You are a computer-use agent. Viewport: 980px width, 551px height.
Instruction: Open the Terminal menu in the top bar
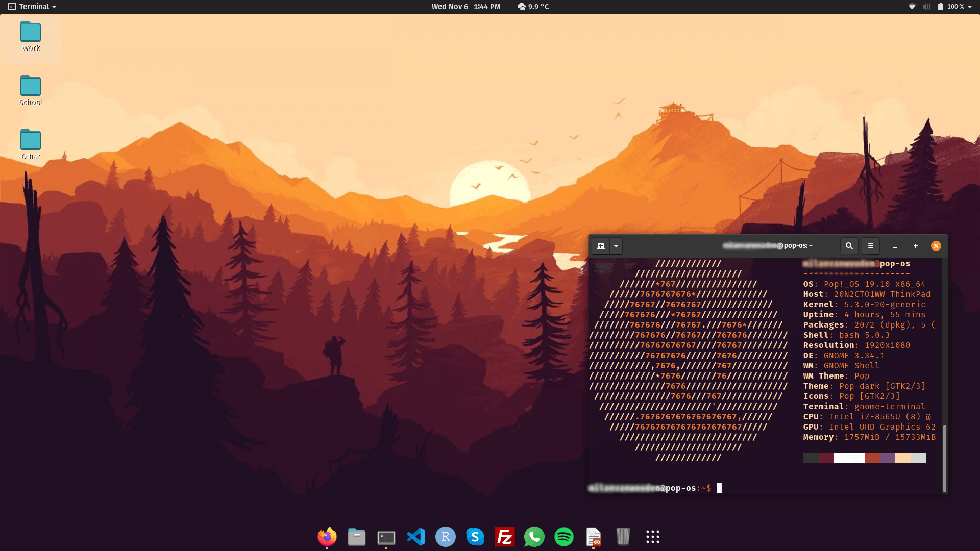[32, 7]
